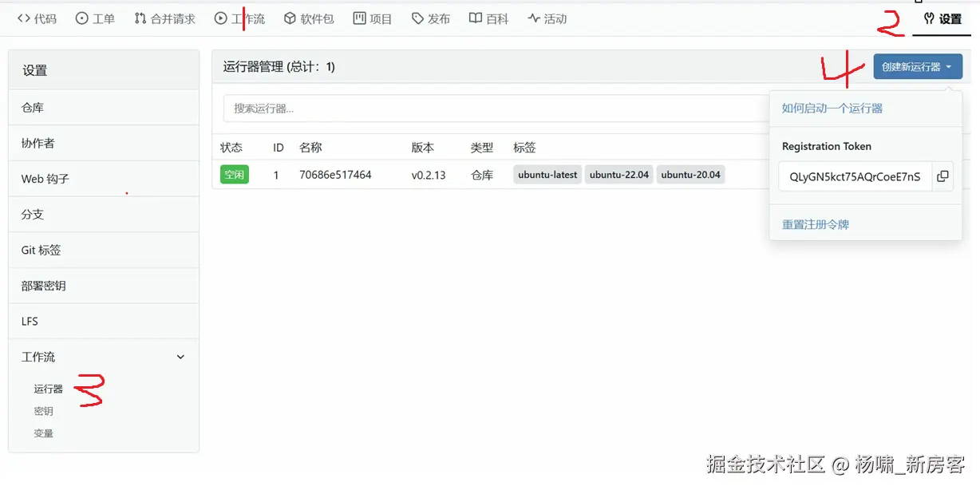This screenshot has width=980, height=490.
Task: Open the 合并请求 tab
Action: coord(164,18)
